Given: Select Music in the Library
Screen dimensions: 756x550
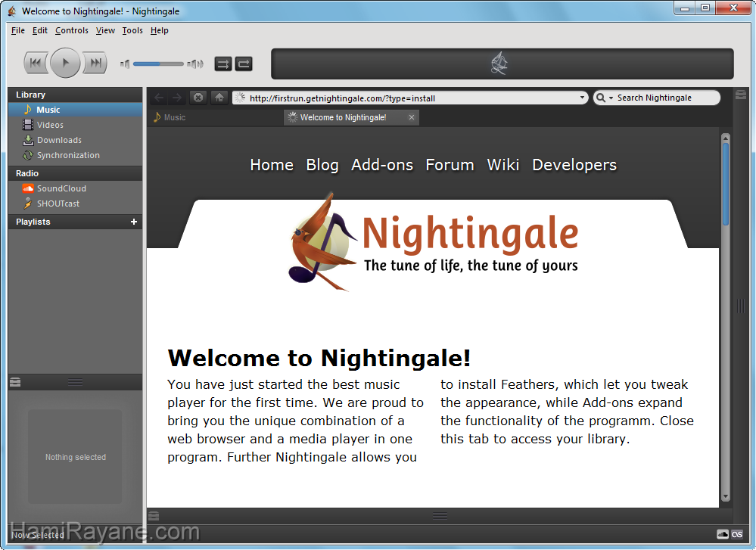Looking at the screenshot, I should pos(75,110).
